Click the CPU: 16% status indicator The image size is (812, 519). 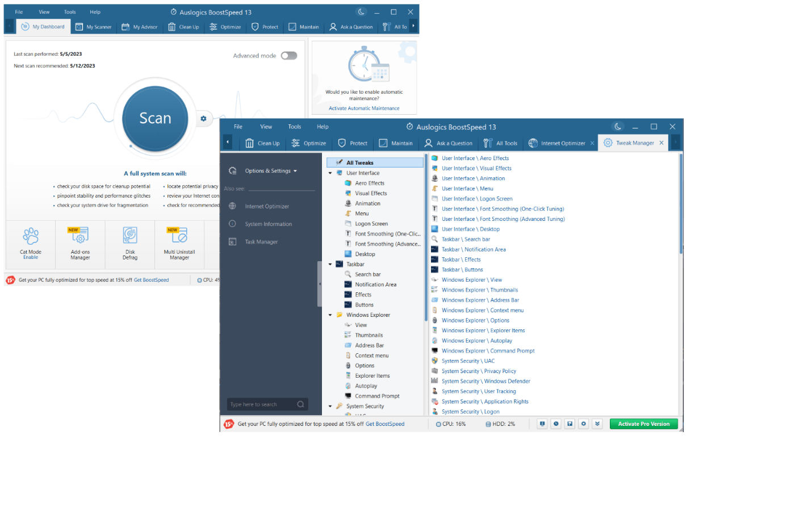pos(451,424)
